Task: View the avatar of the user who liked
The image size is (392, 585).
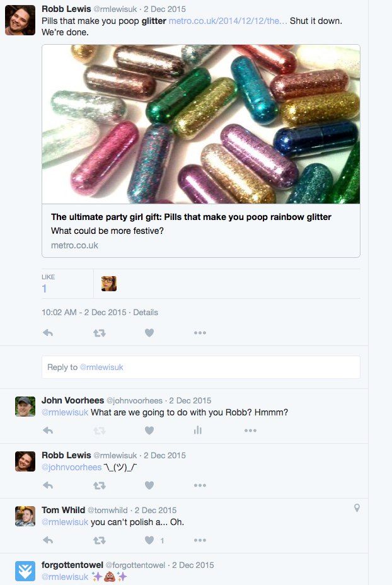Action: pyautogui.click(x=109, y=284)
